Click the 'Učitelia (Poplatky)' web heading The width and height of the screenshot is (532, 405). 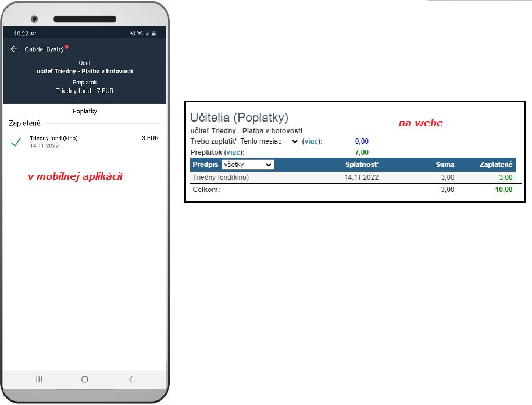coord(239,118)
